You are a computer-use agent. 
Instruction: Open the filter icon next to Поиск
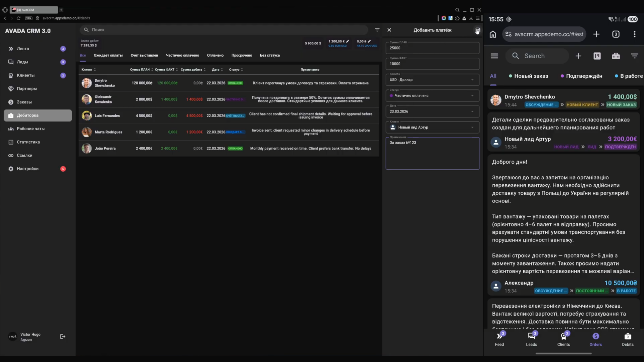pyautogui.click(x=377, y=30)
